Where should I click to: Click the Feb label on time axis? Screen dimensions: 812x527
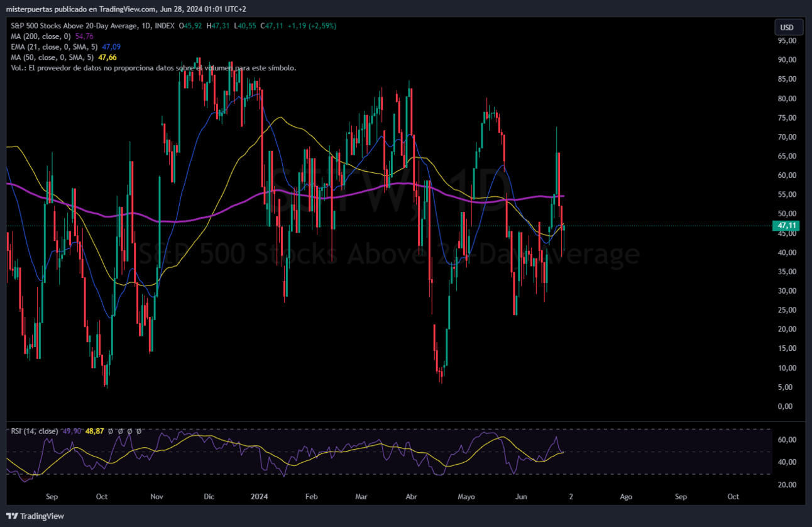tap(311, 497)
